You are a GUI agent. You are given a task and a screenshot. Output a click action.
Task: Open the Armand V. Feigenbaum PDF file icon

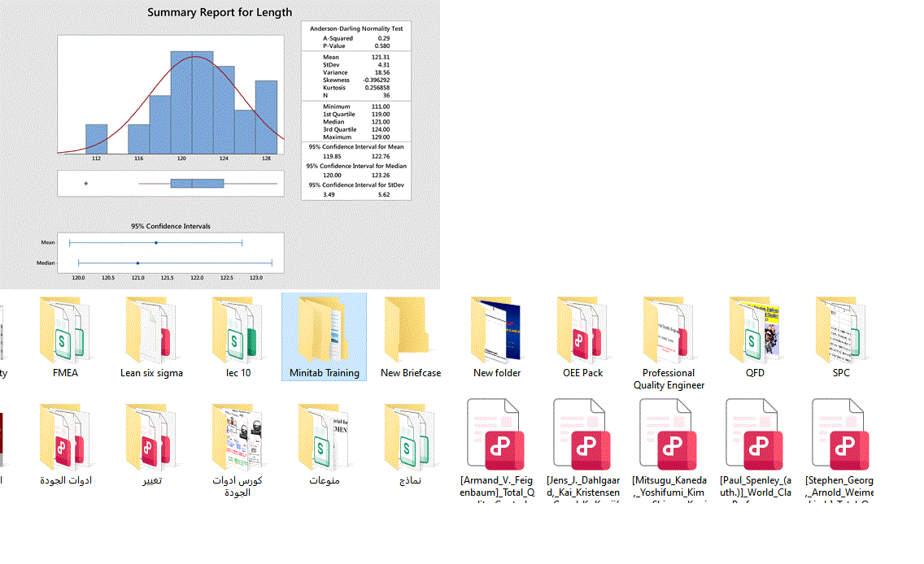496,435
